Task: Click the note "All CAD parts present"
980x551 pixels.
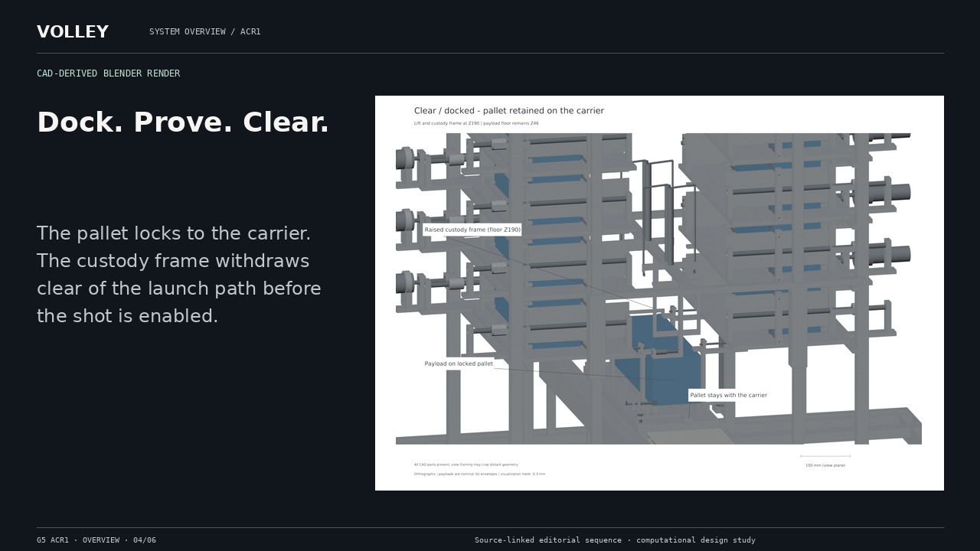Action: click(466, 465)
